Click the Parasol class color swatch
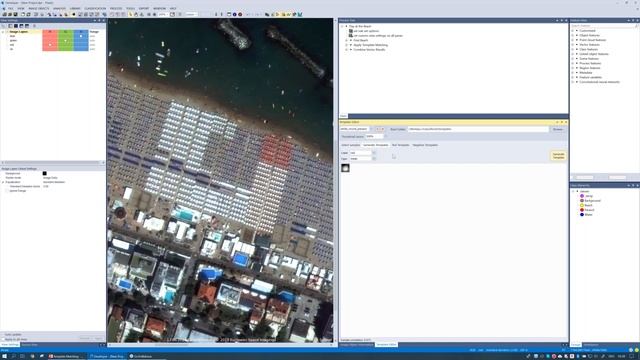This screenshot has height=360, width=640. tap(582, 210)
